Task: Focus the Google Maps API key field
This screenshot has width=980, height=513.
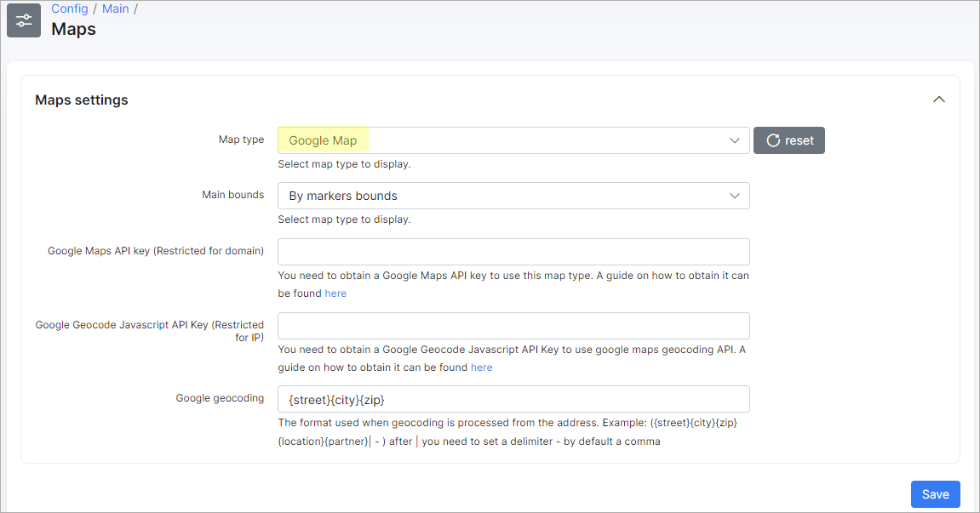Action: coord(513,252)
